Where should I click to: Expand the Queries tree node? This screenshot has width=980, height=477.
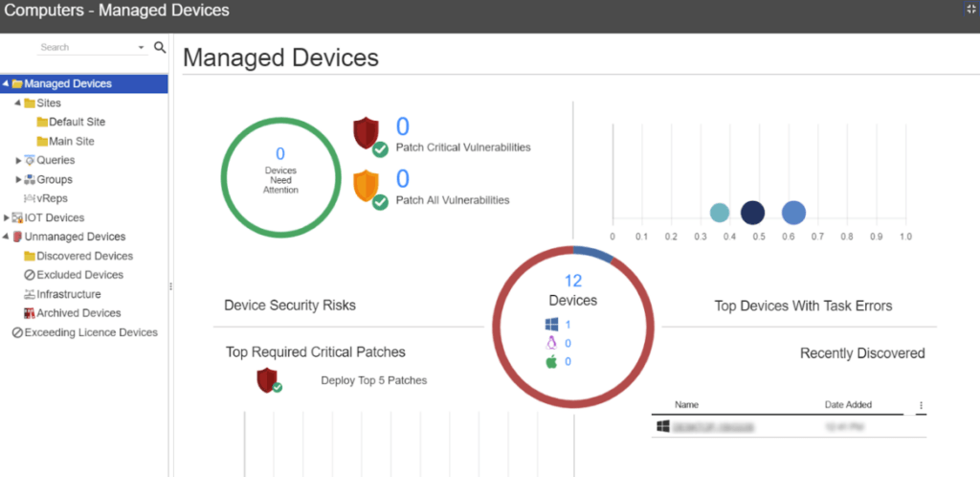point(18,161)
